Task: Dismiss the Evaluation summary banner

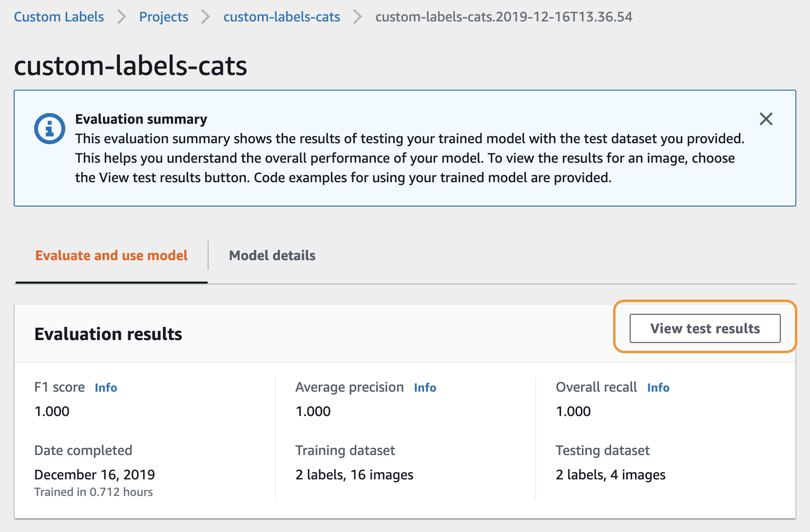Action: pyautogui.click(x=766, y=119)
